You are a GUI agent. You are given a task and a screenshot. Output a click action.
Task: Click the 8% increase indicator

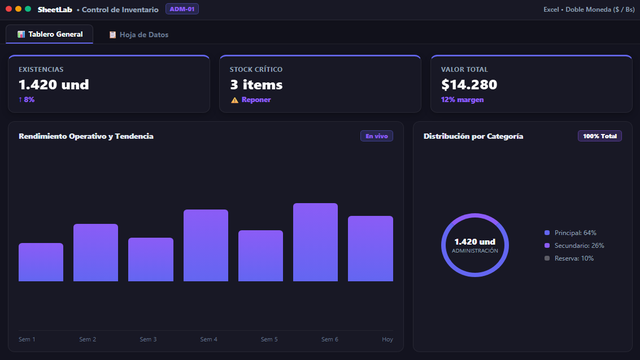(27, 100)
